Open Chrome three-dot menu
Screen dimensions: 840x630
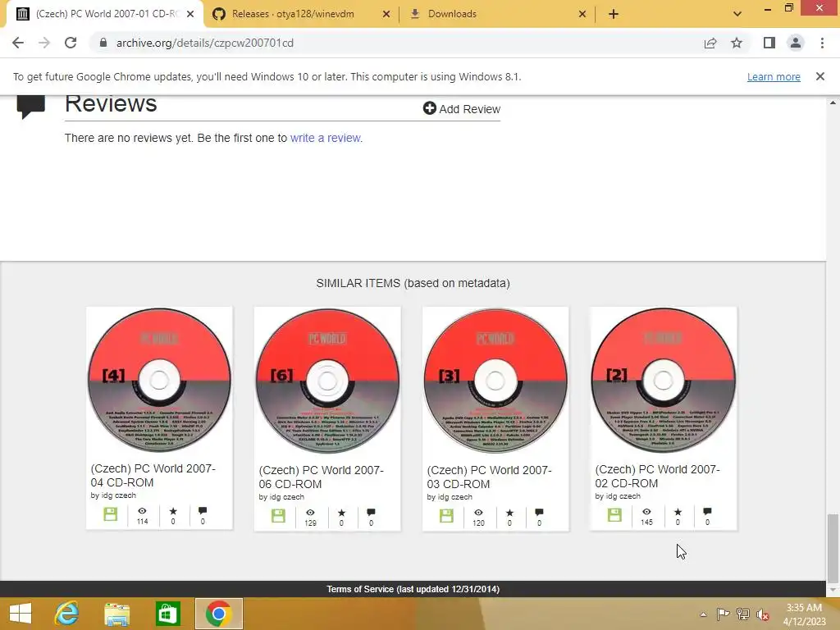click(822, 43)
